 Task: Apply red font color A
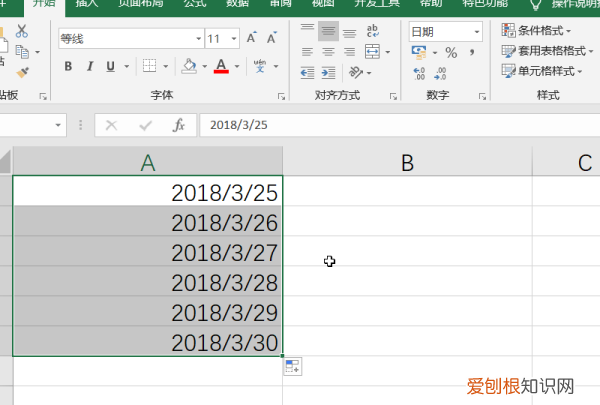pyautogui.click(x=221, y=66)
